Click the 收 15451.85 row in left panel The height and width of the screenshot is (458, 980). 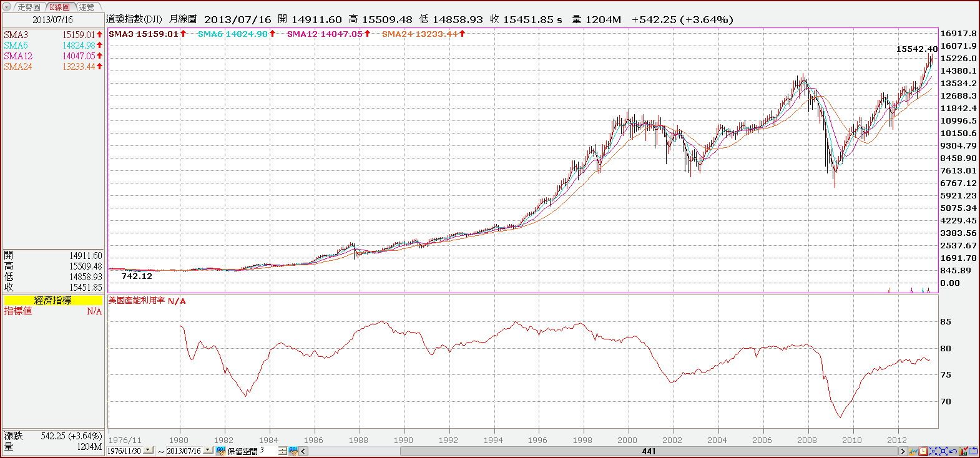tap(53, 287)
